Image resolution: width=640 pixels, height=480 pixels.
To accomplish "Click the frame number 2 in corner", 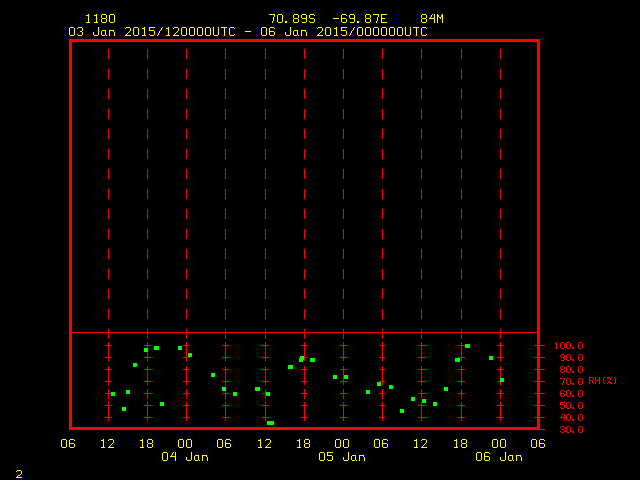I will [x=19, y=472].
